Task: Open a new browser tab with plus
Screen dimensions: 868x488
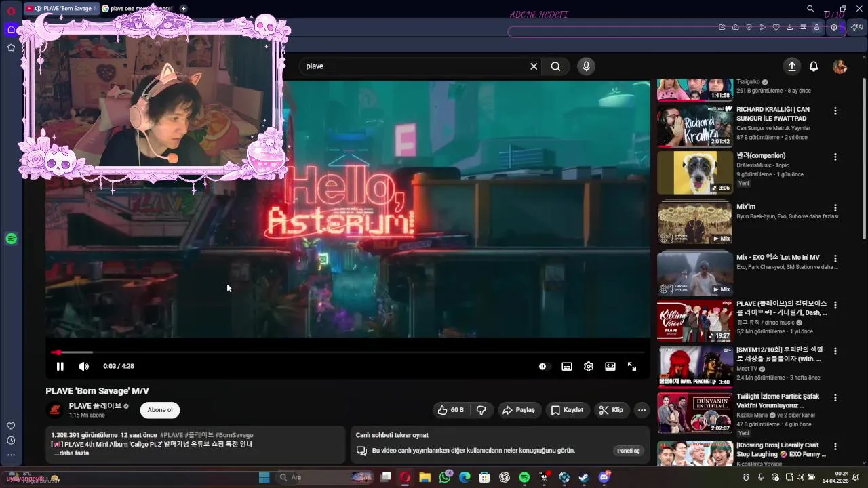Action: point(183,9)
